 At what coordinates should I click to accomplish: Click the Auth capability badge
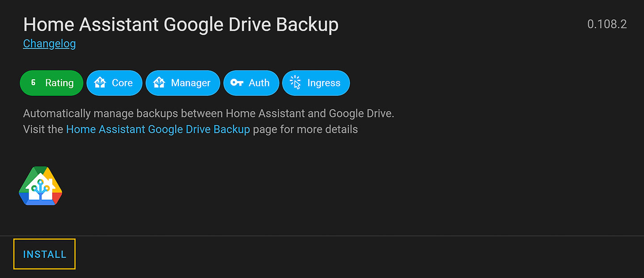point(251,83)
